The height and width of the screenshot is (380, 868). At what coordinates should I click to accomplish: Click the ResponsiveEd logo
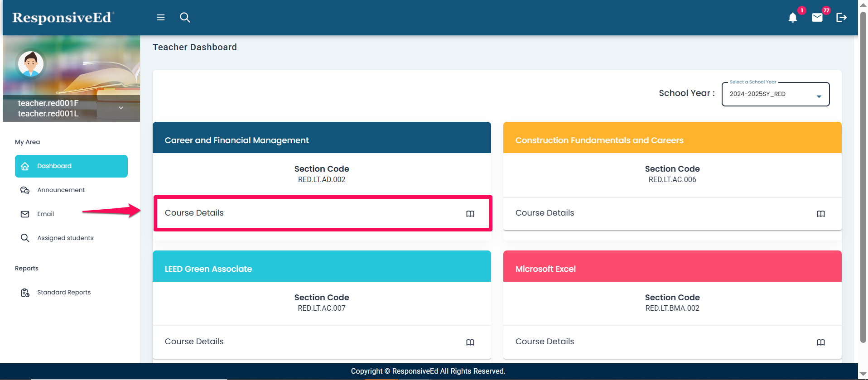click(x=63, y=18)
